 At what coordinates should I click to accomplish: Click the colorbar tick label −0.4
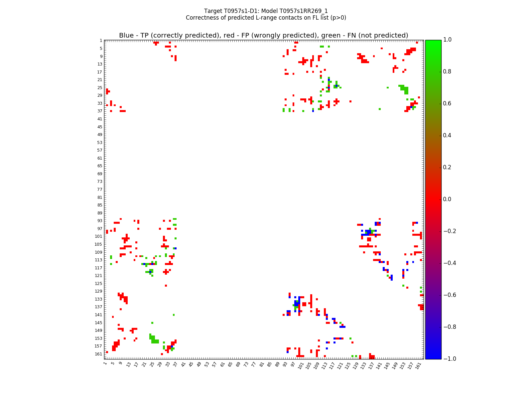[x=449, y=263]
